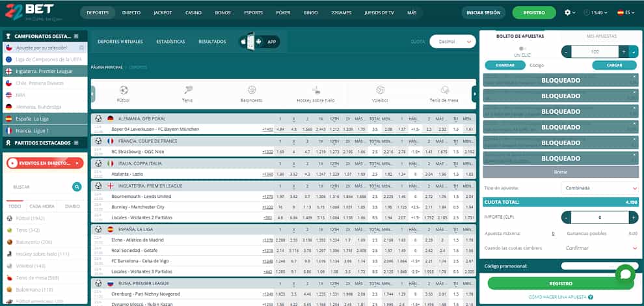Click the trophy icon of Campeonatos Destacados
The height and width of the screenshot is (306, 644).
(8, 36)
